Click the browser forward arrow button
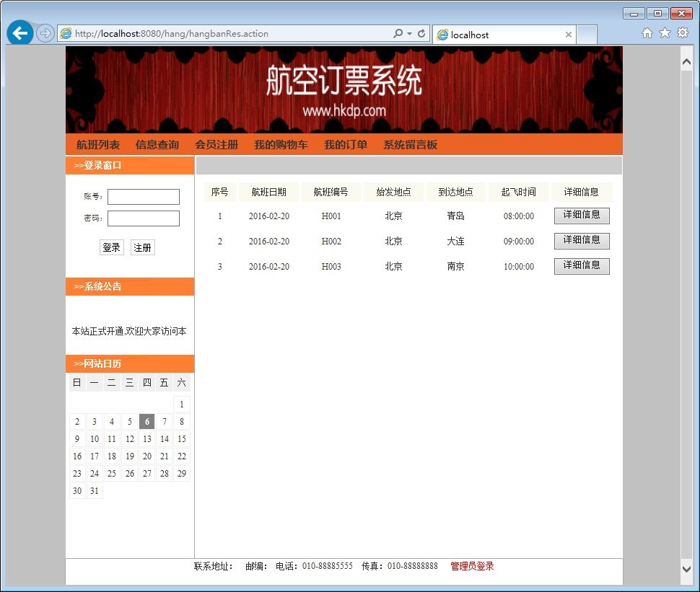The image size is (700, 592). (x=45, y=33)
